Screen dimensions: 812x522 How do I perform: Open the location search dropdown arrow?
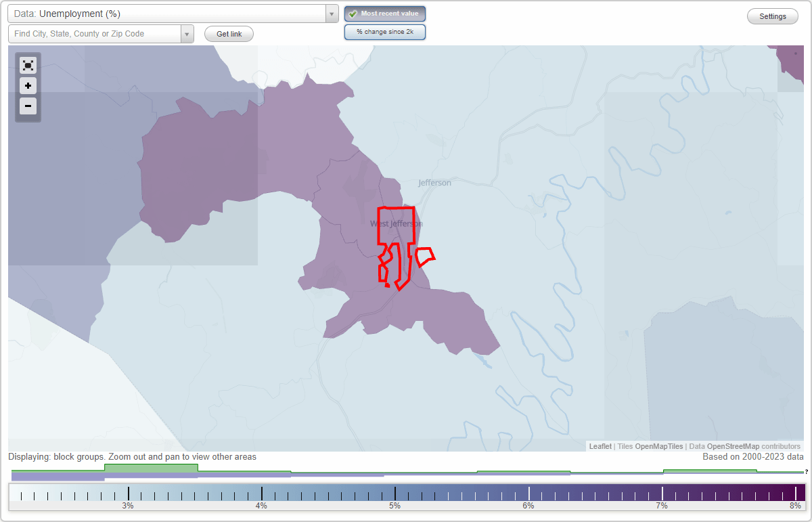[187, 32]
